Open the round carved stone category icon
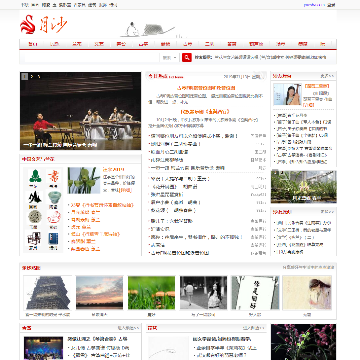This screenshot has width=360, height=360. 35,217
